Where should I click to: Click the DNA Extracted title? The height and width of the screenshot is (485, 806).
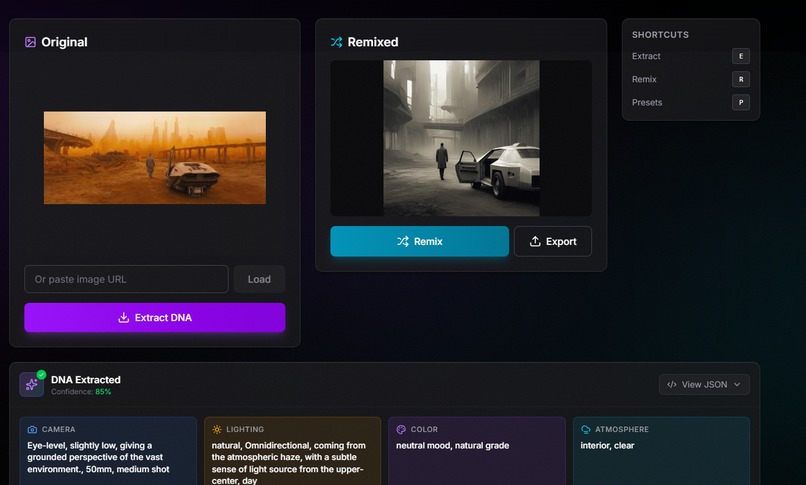point(86,380)
